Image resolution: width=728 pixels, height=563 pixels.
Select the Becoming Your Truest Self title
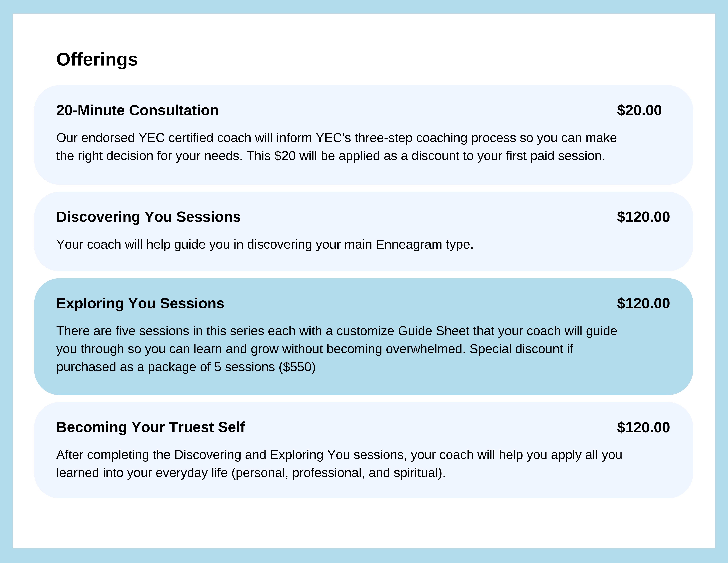[x=151, y=427]
